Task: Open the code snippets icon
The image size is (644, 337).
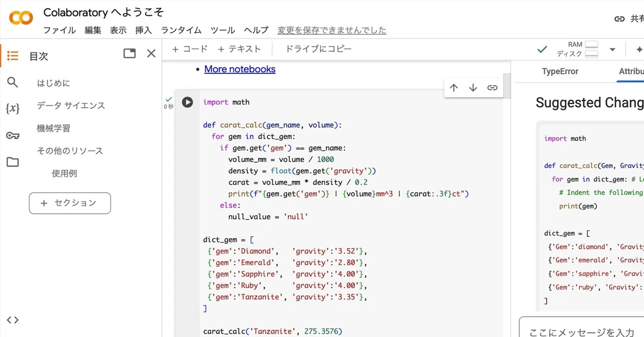Action: pos(13,320)
